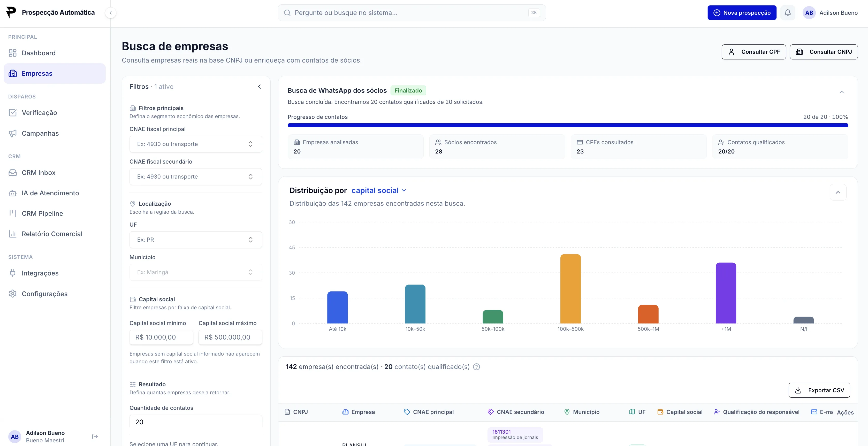Open Verificação in sidebar
The image size is (868, 446).
pos(55,112)
